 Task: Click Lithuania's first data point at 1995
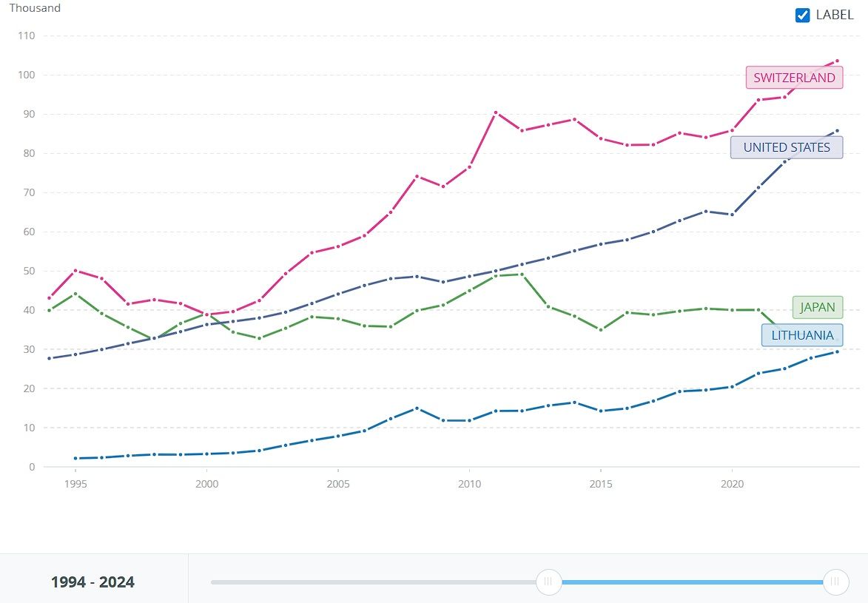coord(75,459)
